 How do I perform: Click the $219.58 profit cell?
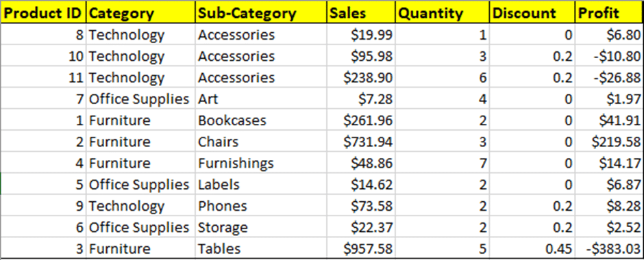610,142
